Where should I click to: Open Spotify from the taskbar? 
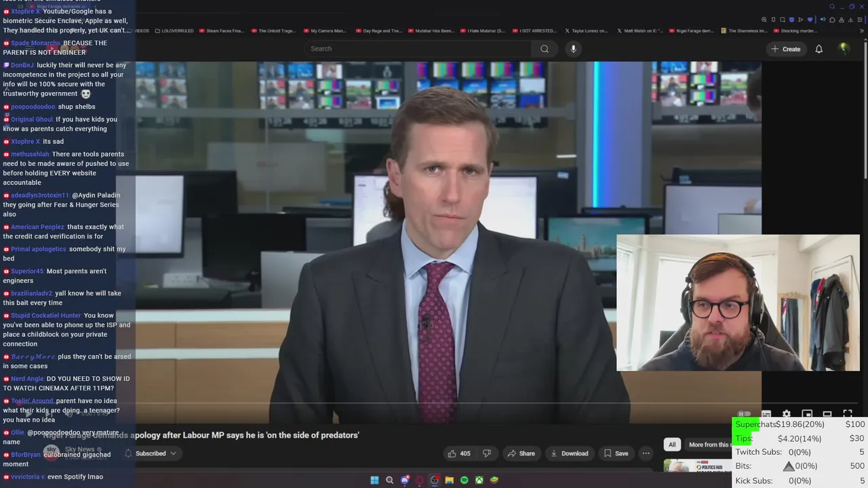coord(464,480)
